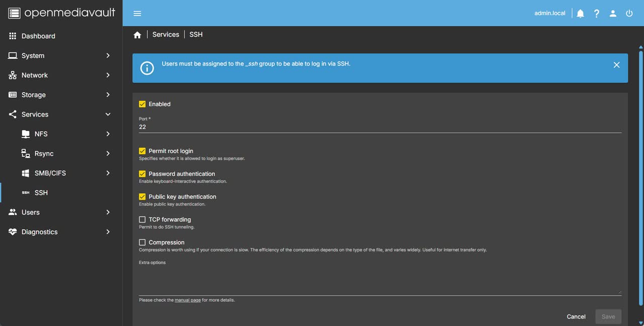
Task: Go to home via the breadcrumb house icon
Action: click(x=137, y=35)
